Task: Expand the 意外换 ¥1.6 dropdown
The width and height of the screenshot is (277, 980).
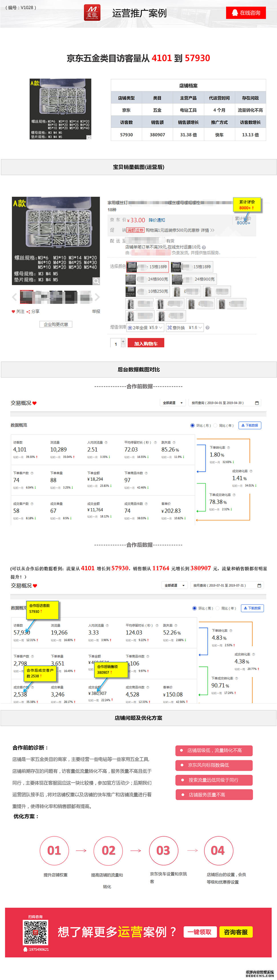Action: [185, 328]
